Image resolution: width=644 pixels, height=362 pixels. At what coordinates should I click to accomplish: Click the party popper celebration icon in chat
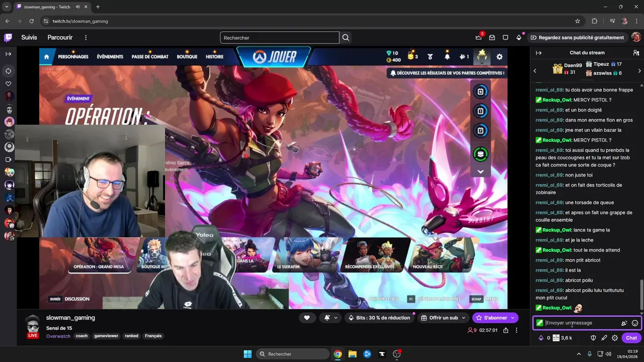624,323
